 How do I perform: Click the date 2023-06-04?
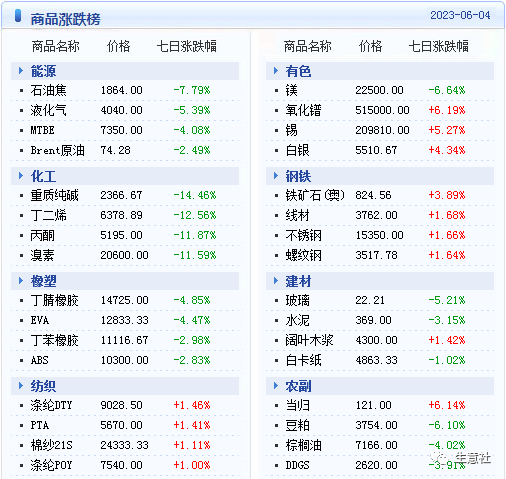pyautogui.click(x=460, y=15)
